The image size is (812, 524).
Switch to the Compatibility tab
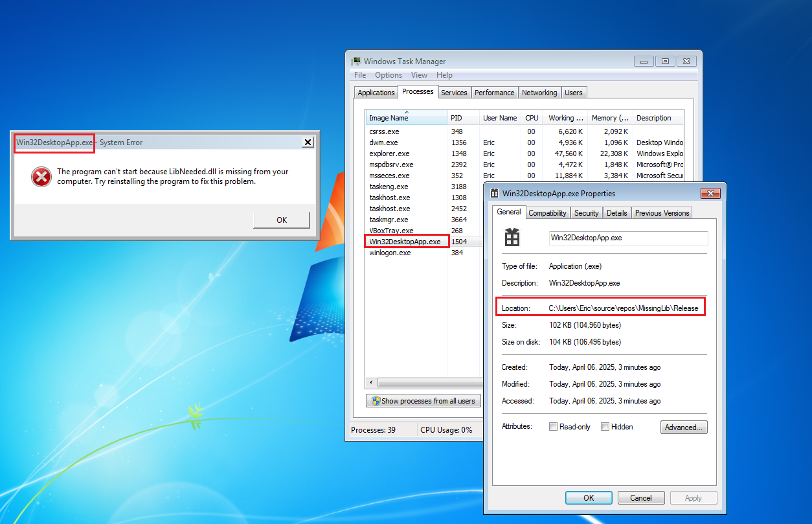coord(547,213)
